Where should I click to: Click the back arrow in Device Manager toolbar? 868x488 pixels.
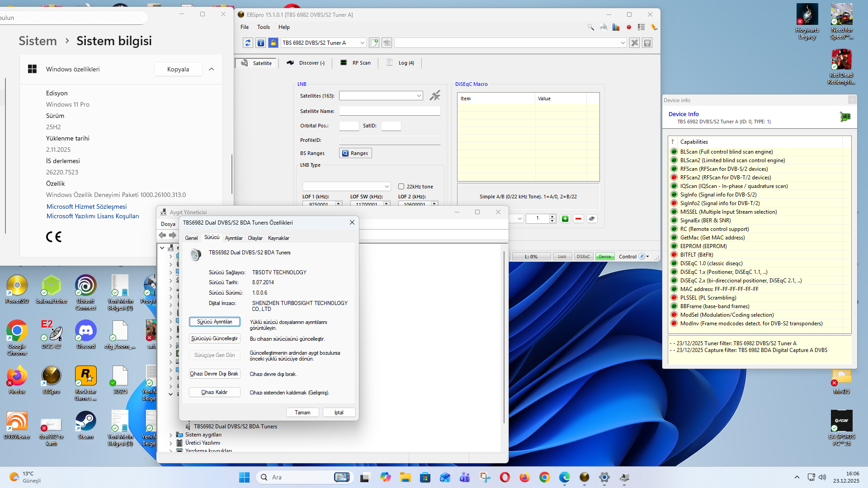pyautogui.click(x=162, y=235)
